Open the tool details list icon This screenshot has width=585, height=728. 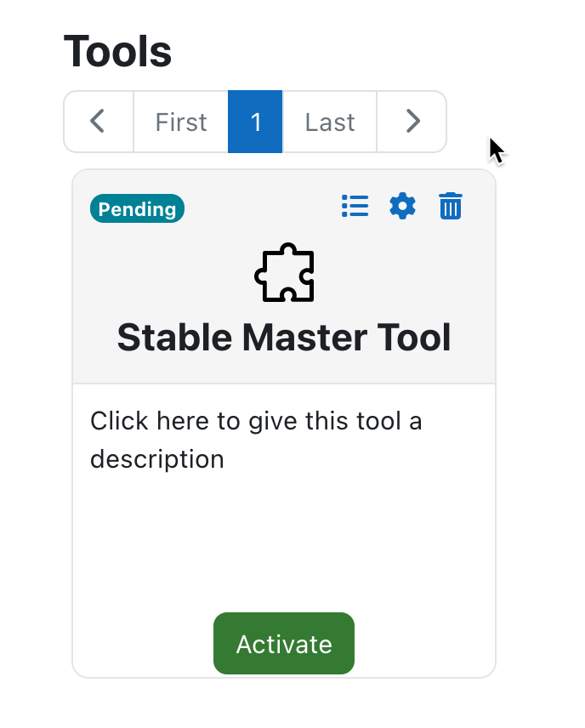pos(355,206)
